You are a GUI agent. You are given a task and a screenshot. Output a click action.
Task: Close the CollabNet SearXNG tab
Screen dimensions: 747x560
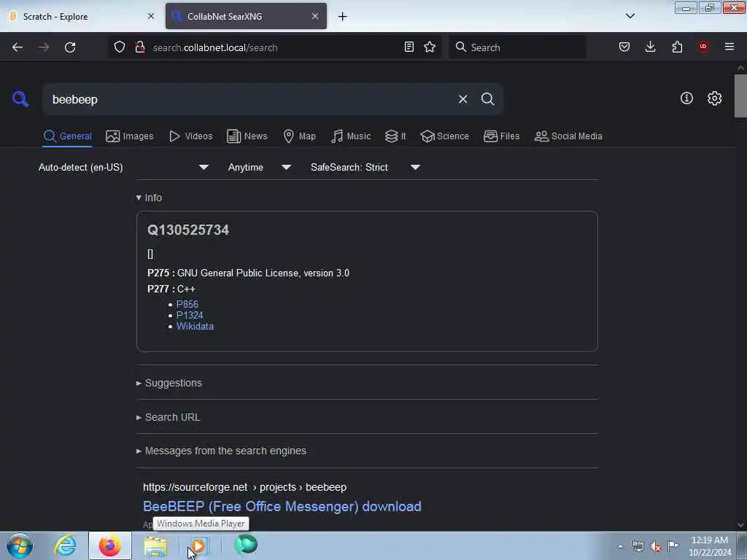(x=315, y=16)
